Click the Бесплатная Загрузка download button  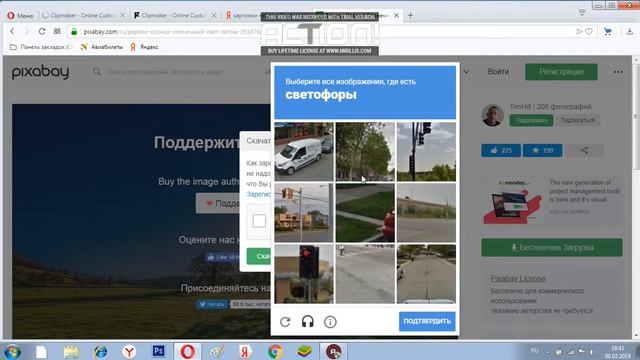[552, 247]
